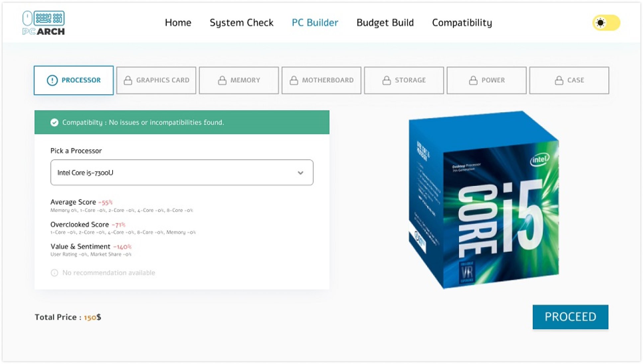This screenshot has width=643, height=364.
Task: Click the lock icon on Power tab
Action: pyautogui.click(x=473, y=80)
